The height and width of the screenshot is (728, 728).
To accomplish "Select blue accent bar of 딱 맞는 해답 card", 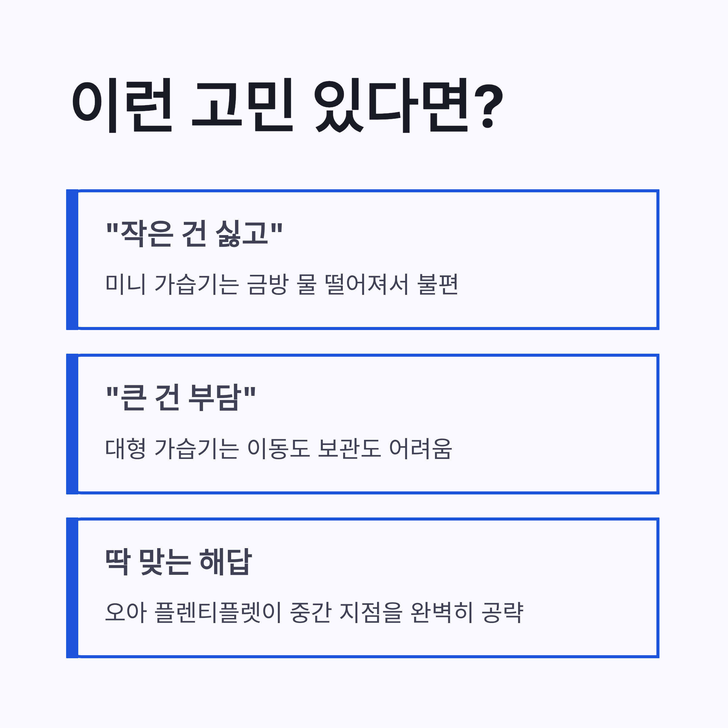I will [72, 588].
